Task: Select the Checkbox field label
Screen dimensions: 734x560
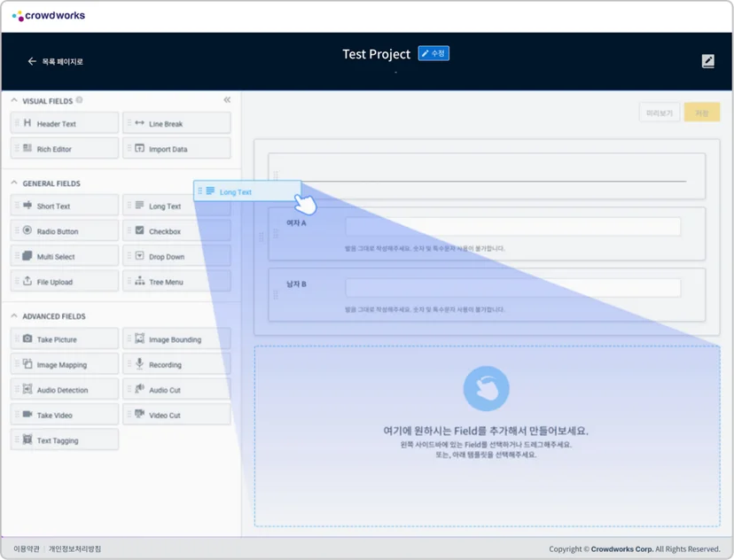Action: (x=165, y=231)
